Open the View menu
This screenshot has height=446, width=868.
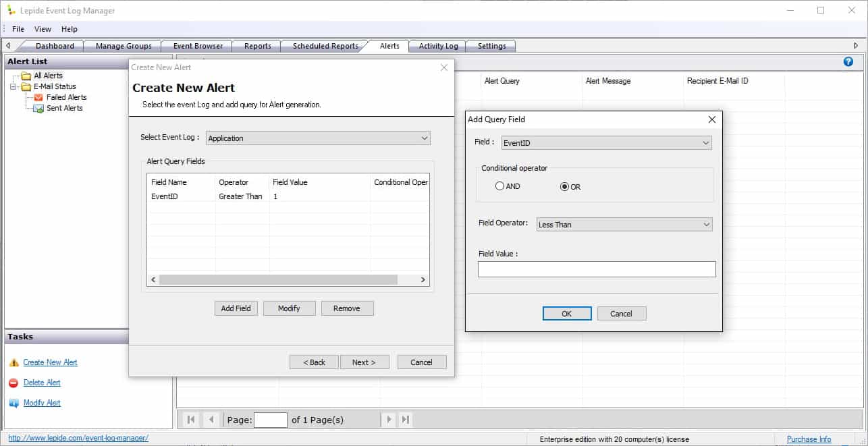[x=43, y=29]
